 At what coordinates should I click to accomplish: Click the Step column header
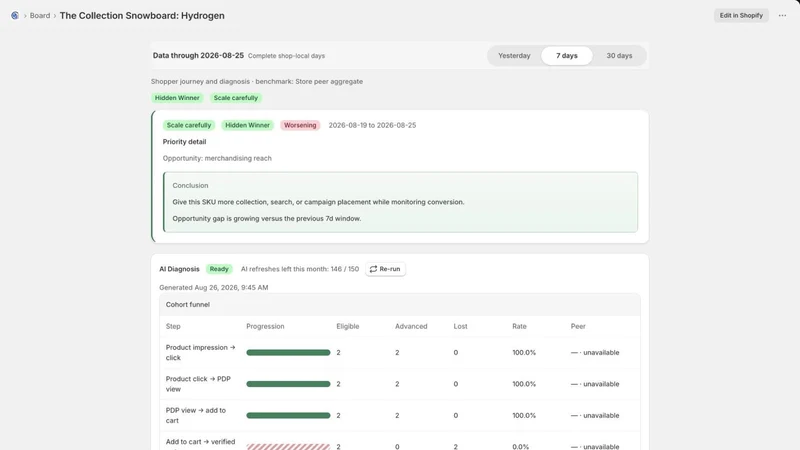tap(173, 327)
